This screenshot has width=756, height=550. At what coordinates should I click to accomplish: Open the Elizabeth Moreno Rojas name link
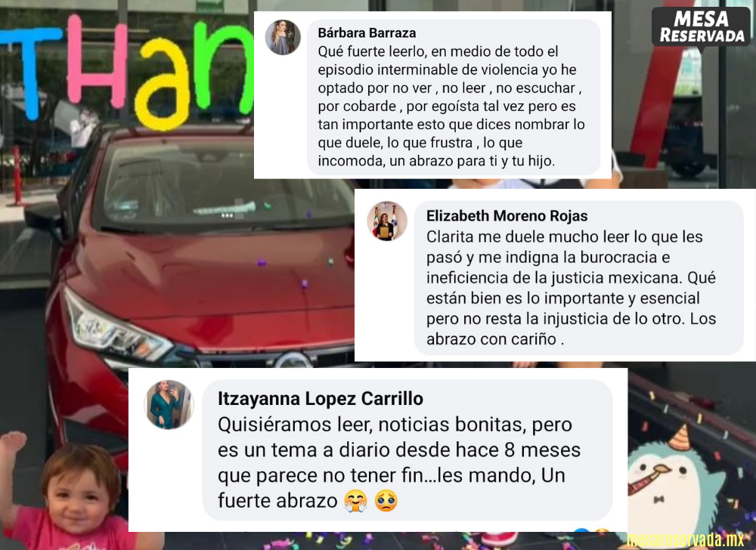tap(507, 216)
